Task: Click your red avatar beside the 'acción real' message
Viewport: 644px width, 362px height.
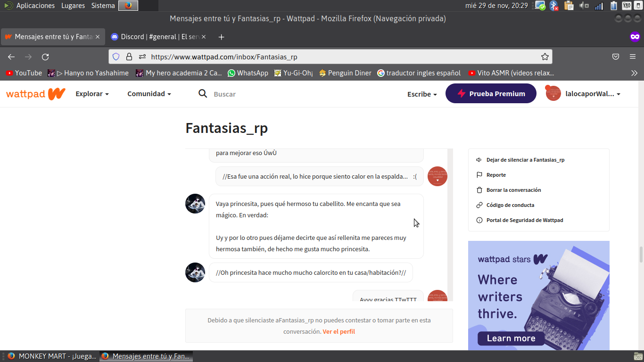Action: (x=438, y=176)
